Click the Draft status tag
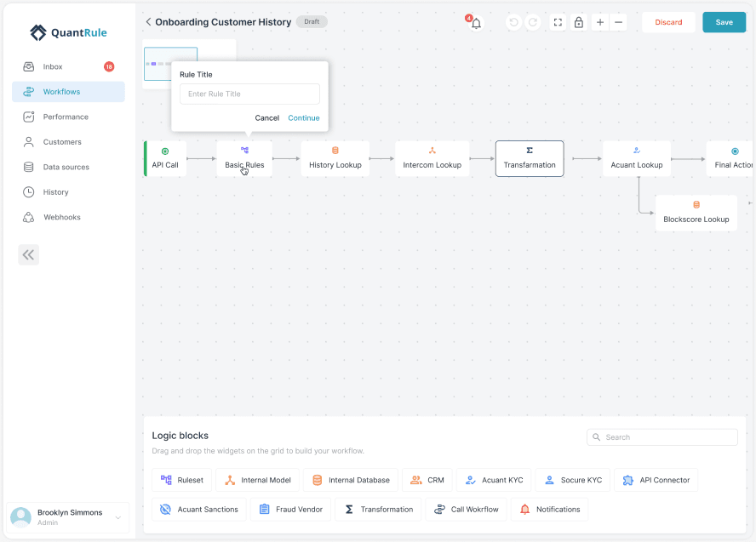The height and width of the screenshot is (542, 756). point(312,21)
